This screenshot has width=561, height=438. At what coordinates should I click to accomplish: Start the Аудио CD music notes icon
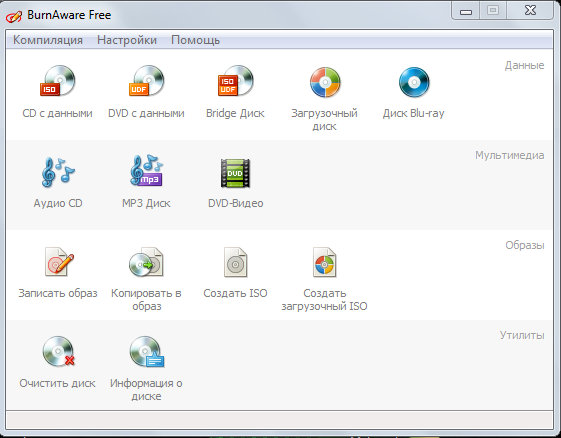coord(58,172)
